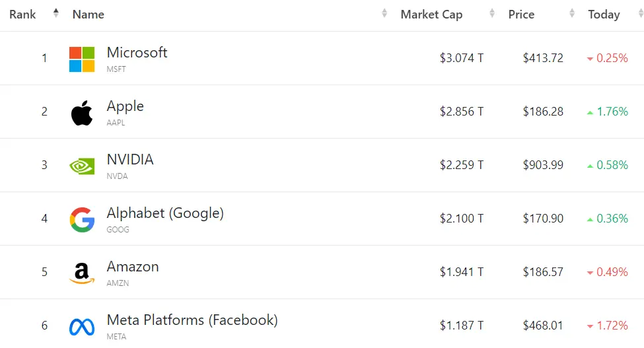
Task: Click the green NVIDIA eye logo
Action: pos(82,166)
